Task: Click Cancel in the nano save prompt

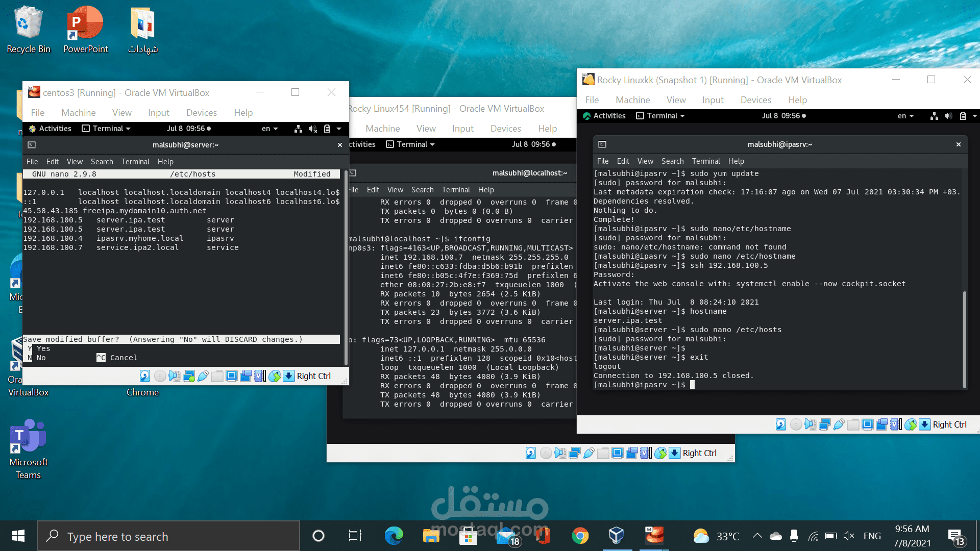Action: coord(117,358)
